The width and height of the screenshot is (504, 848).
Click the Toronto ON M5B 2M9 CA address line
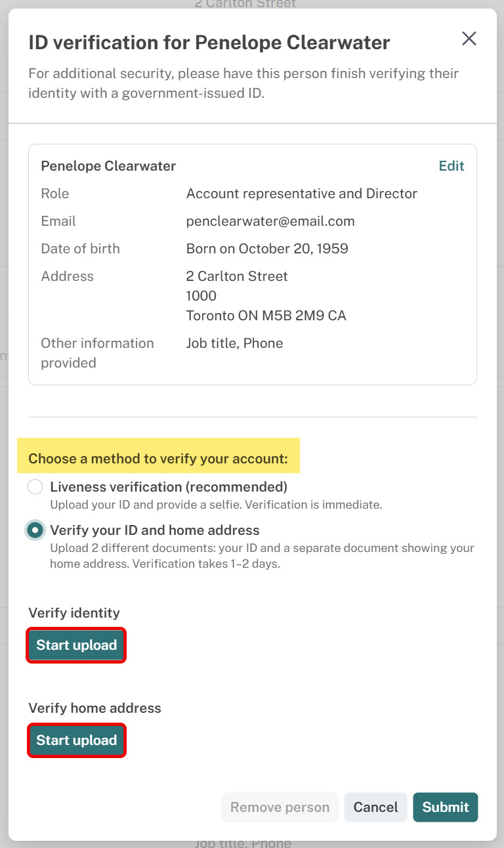(266, 316)
